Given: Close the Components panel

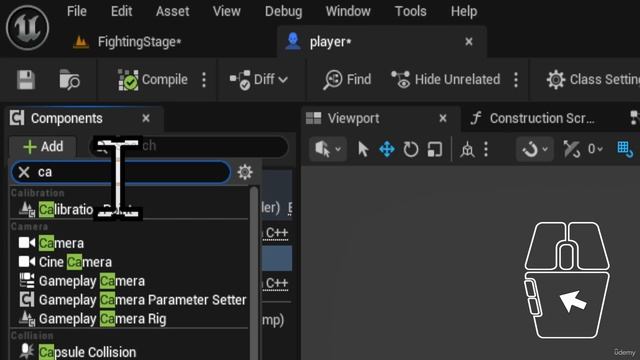Looking at the screenshot, I should (146, 118).
